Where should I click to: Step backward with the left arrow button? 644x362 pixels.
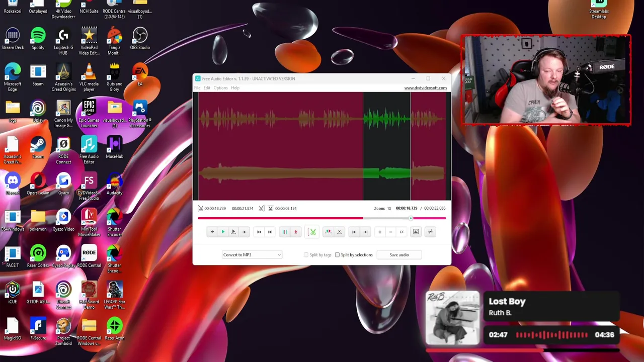(212, 232)
